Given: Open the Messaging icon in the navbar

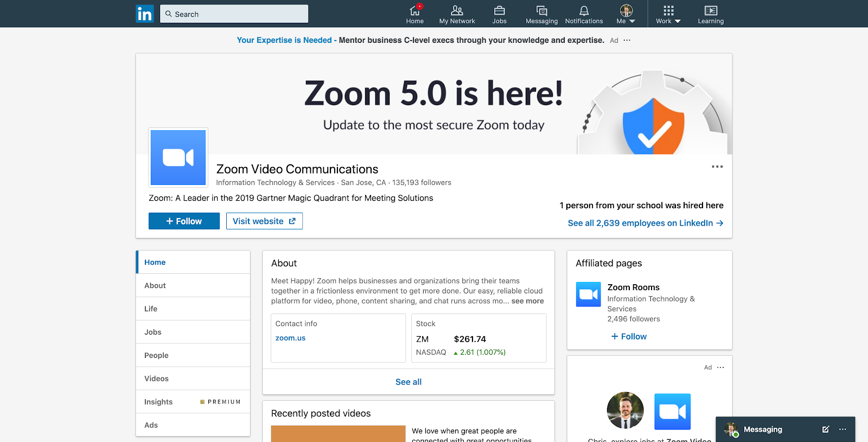Looking at the screenshot, I should (541, 14).
